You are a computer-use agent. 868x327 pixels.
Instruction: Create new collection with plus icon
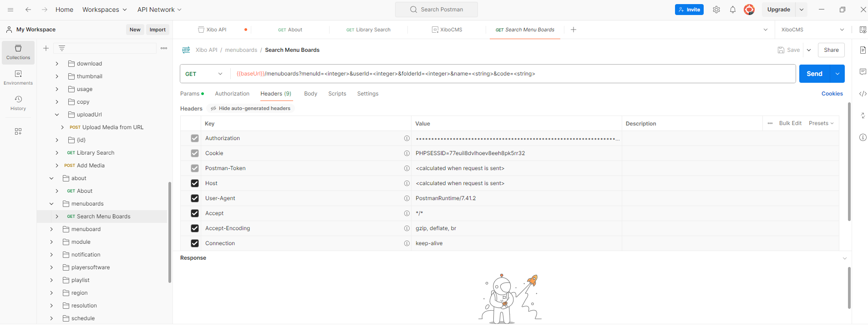tap(46, 48)
